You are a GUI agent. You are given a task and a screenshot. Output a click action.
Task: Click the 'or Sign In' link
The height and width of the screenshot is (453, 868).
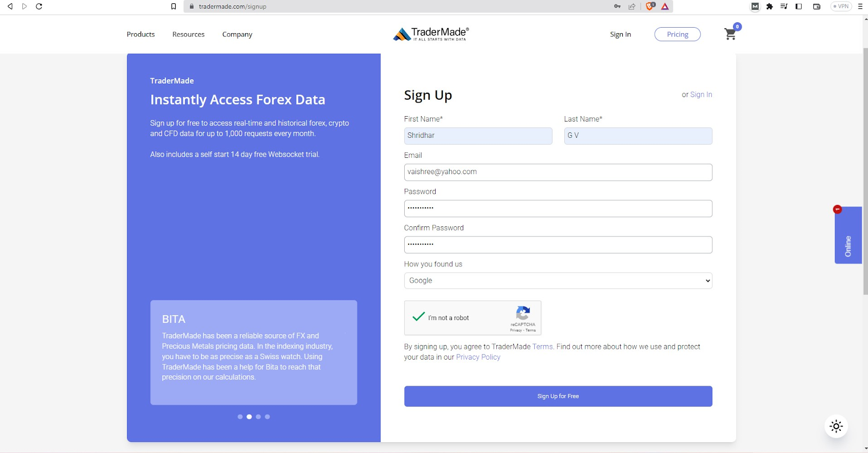(x=701, y=94)
